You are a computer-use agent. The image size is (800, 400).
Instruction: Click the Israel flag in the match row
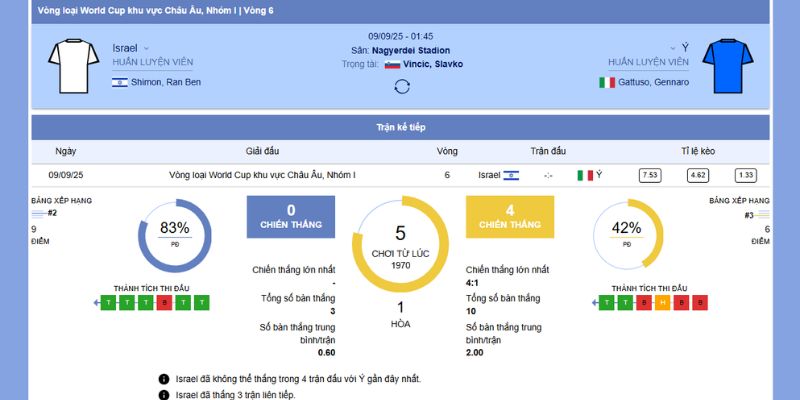(x=511, y=175)
